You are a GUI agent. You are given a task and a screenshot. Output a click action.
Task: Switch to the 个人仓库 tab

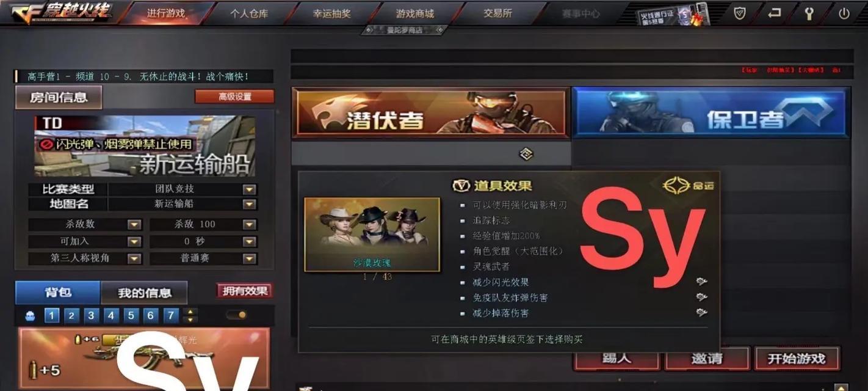pos(249,13)
